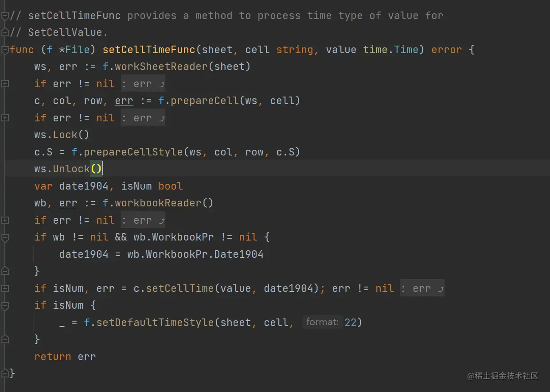This screenshot has width=550, height=392.
Task: Click 'time.Time' parameter type
Action: (x=391, y=50)
